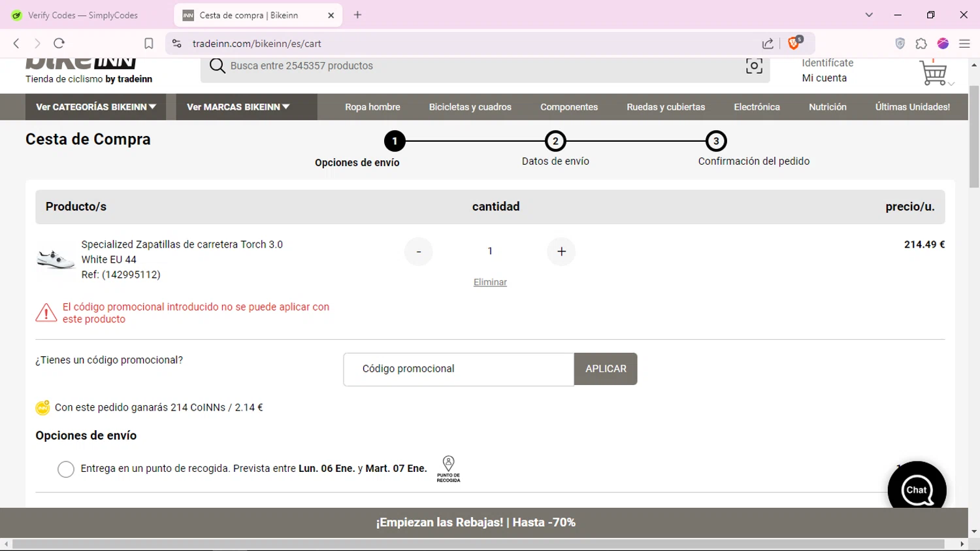Open Mi cuenta link
The image size is (980, 551).
point(825,78)
